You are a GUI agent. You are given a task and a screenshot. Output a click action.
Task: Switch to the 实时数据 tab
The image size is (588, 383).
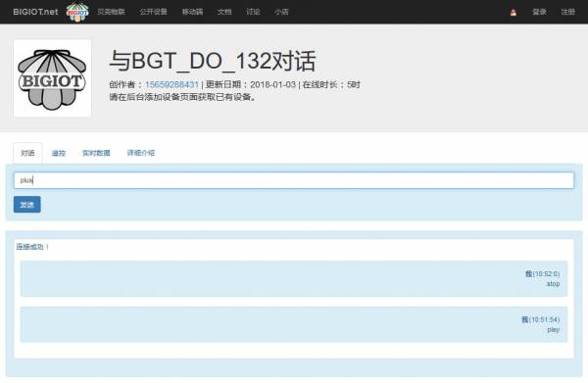[x=96, y=153]
